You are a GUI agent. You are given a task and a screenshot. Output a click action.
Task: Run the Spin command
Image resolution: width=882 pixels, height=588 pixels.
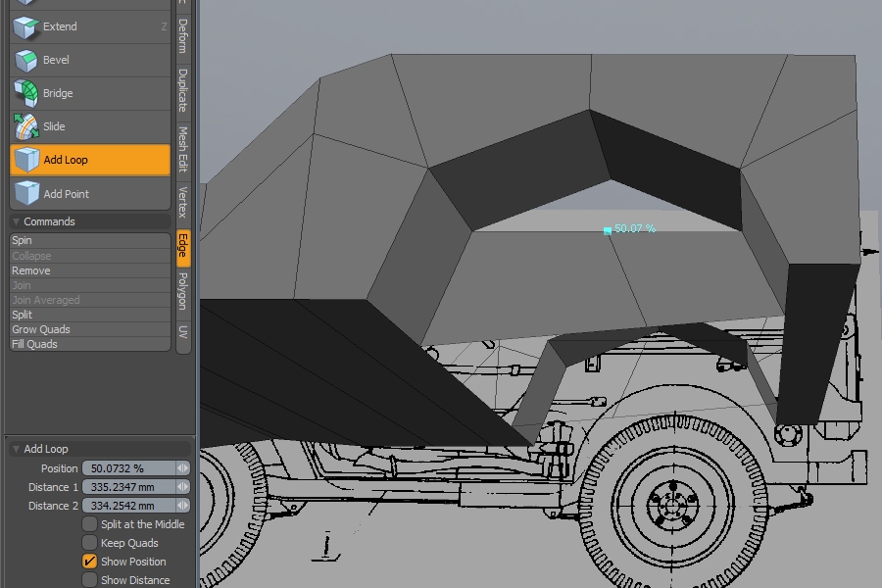(x=90, y=240)
